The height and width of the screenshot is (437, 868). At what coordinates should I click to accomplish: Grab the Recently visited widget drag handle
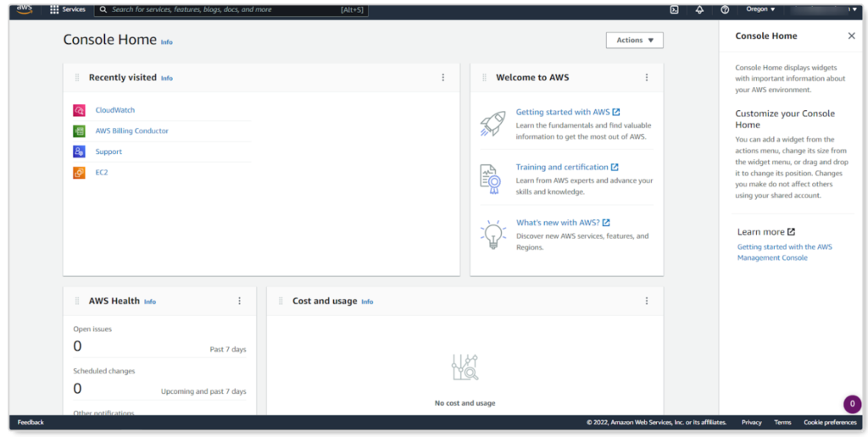(x=77, y=77)
